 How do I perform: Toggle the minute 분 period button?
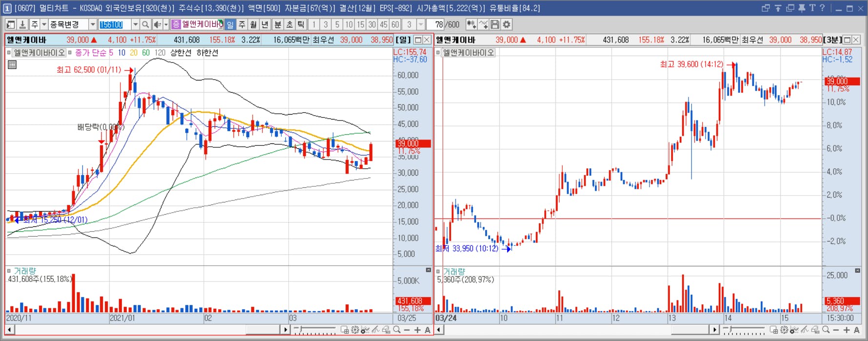(277, 24)
